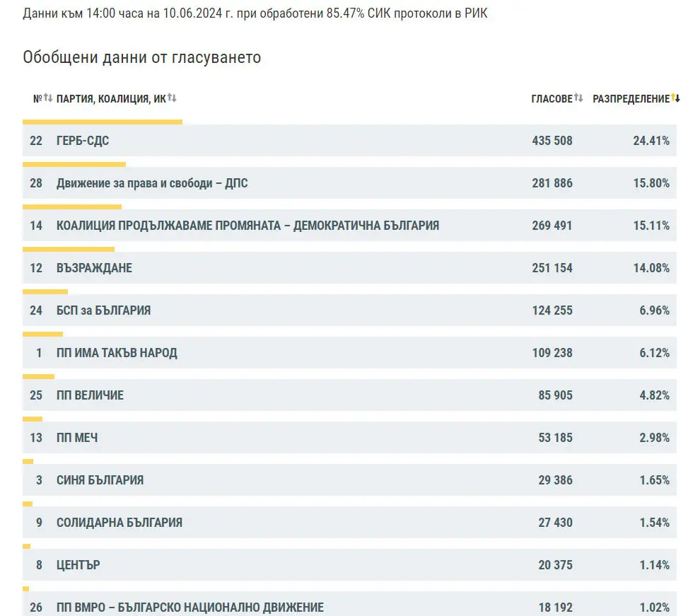Select the ВЪЗРАЖДАНЕ party name
The height and width of the screenshot is (616, 693).
click(94, 268)
